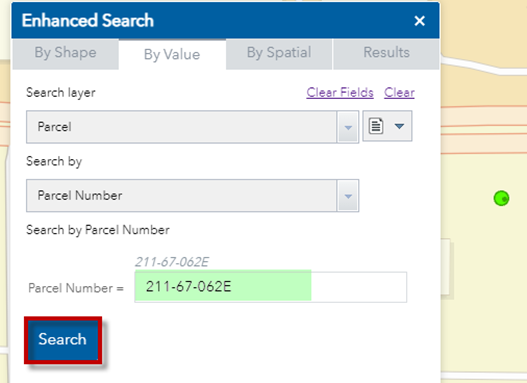527x383 pixels.
Task: Select the By Value tab
Action: pyautogui.click(x=172, y=54)
